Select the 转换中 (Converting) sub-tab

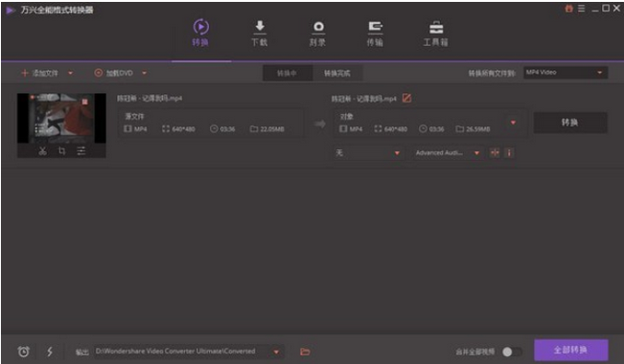coord(287,73)
